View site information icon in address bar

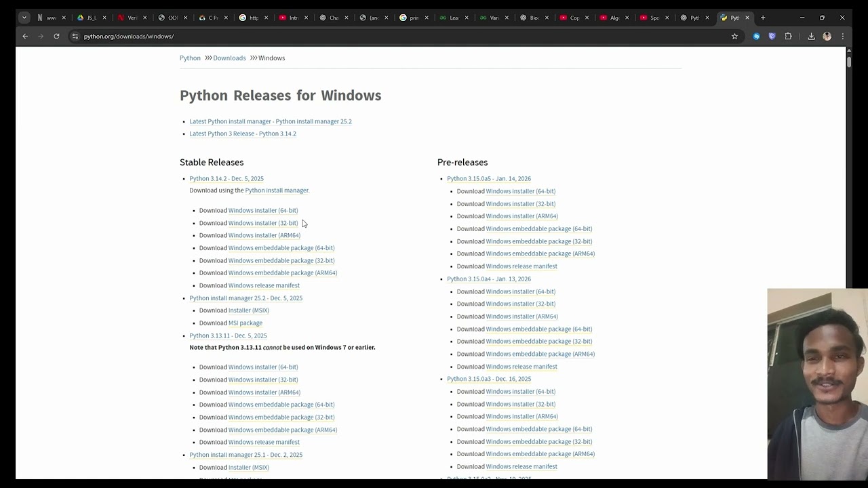point(75,36)
